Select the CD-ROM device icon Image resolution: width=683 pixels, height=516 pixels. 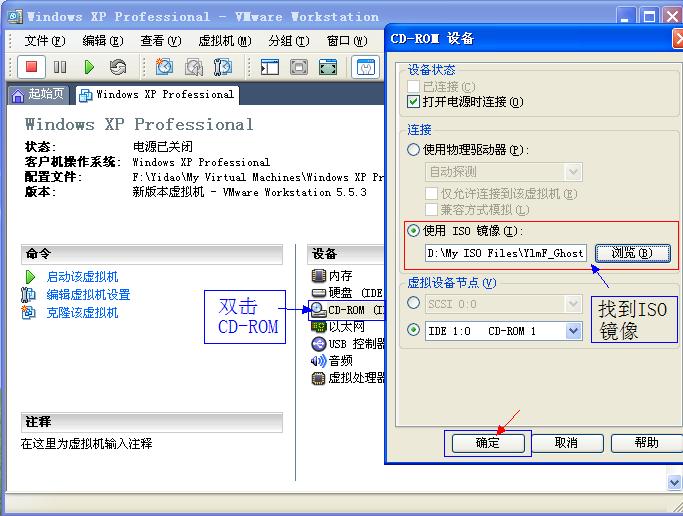point(318,310)
